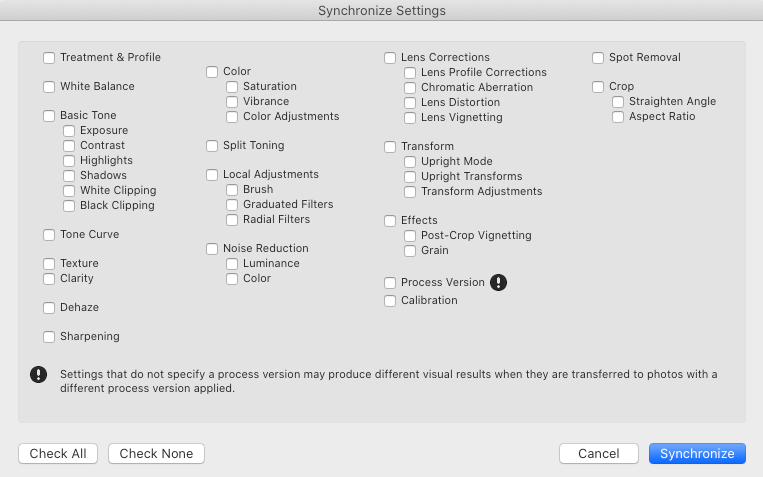Check the Graduated Filters box

(232, 205)
